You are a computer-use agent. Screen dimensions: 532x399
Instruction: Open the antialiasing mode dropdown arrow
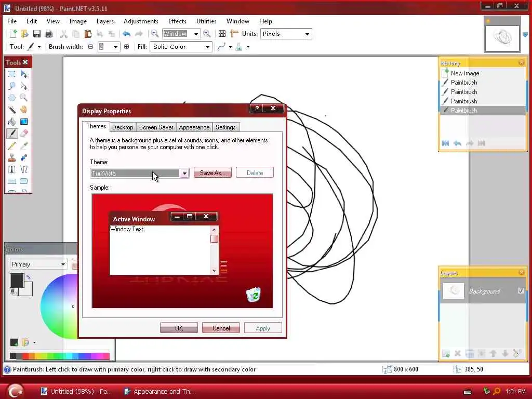click(230, 47)
